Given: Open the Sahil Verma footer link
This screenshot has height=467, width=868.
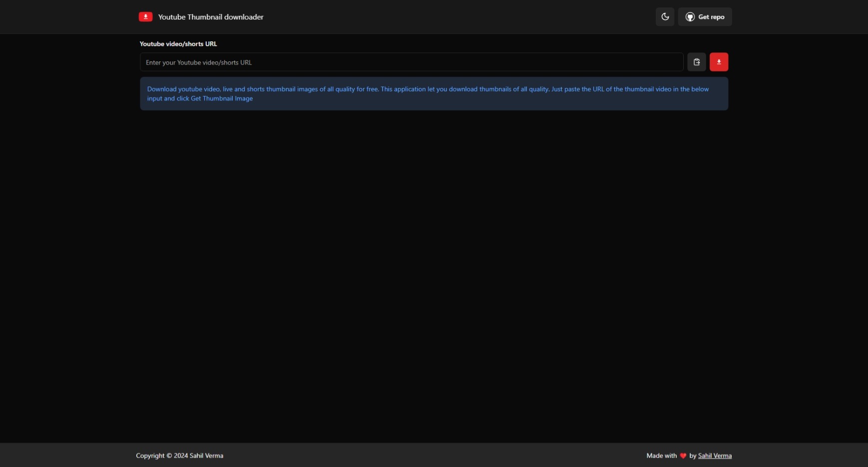Looking at the screenshot, I should coord(715,456).
